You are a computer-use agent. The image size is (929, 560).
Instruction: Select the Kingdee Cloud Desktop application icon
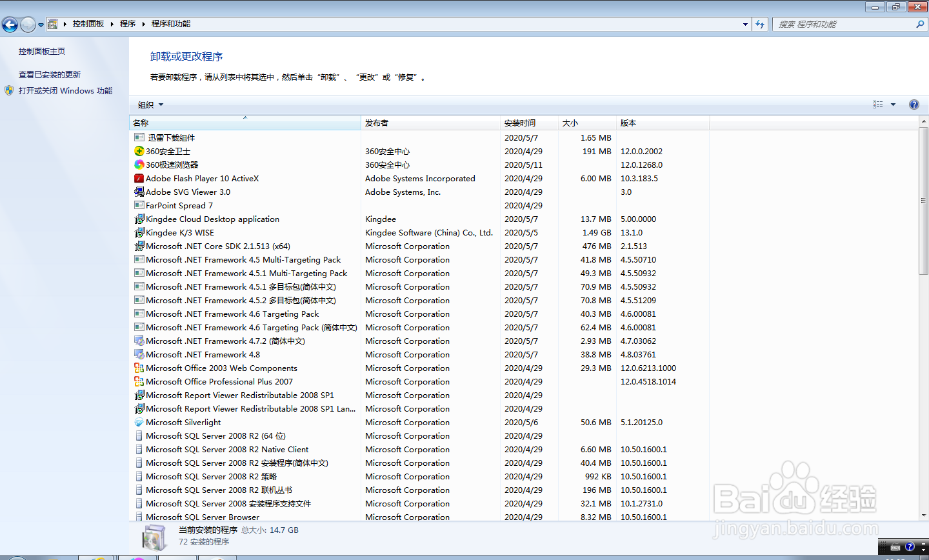coord(139,219)
